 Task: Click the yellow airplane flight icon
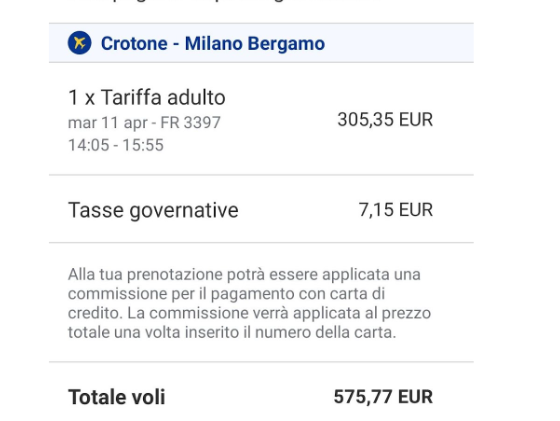[x=79, y=43]
